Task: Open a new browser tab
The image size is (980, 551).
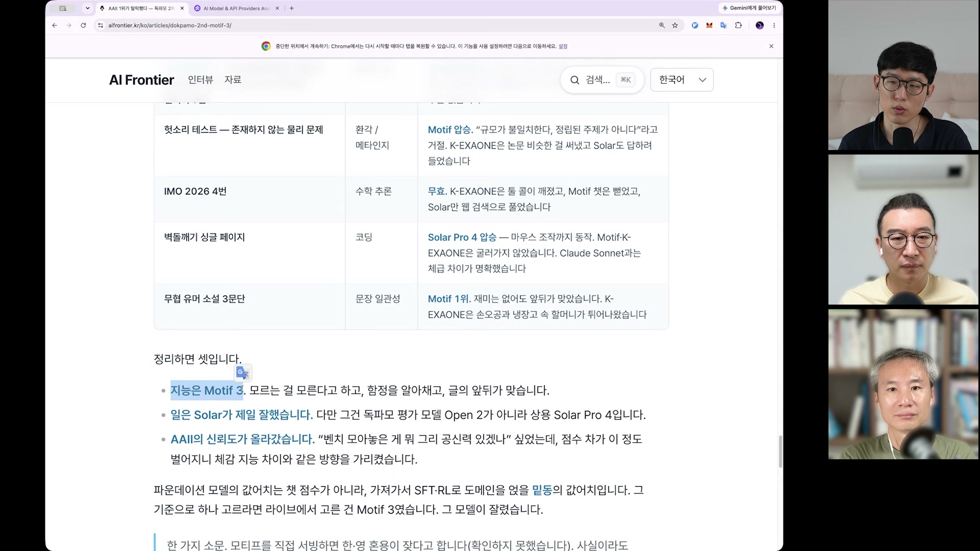Action: pyautogui.click(x=291, y=8)
